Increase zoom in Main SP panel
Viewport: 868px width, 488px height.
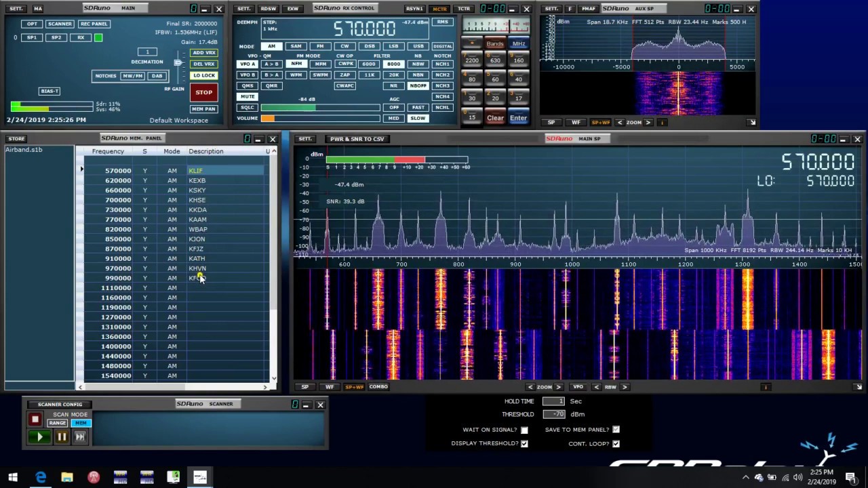point(558,387)
